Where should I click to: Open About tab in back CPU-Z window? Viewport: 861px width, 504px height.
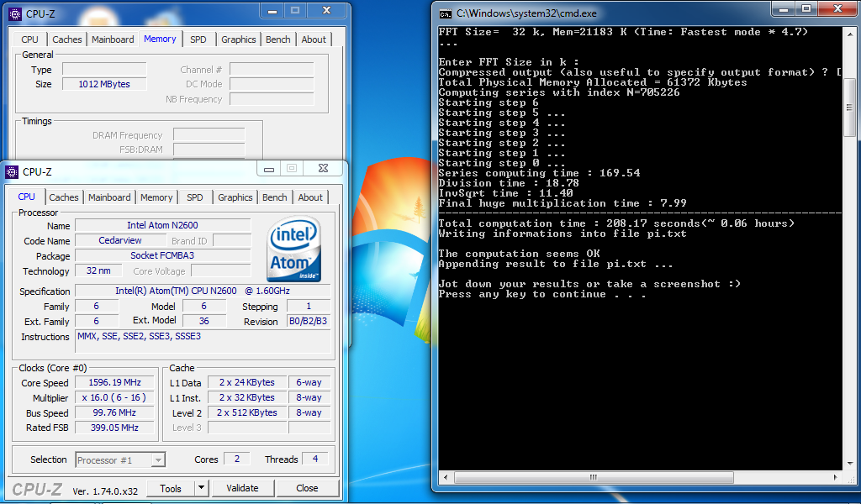[314, 39]
